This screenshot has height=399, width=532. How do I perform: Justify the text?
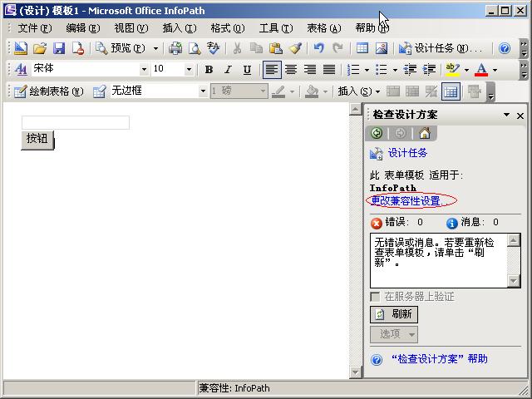329,70
